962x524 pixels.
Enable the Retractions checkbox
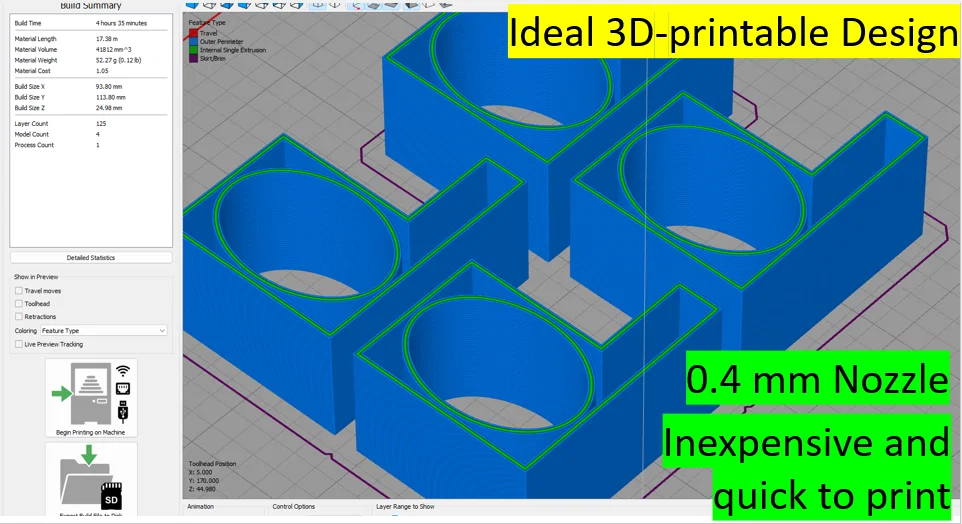pyautogui.click(x=19, y=317)
